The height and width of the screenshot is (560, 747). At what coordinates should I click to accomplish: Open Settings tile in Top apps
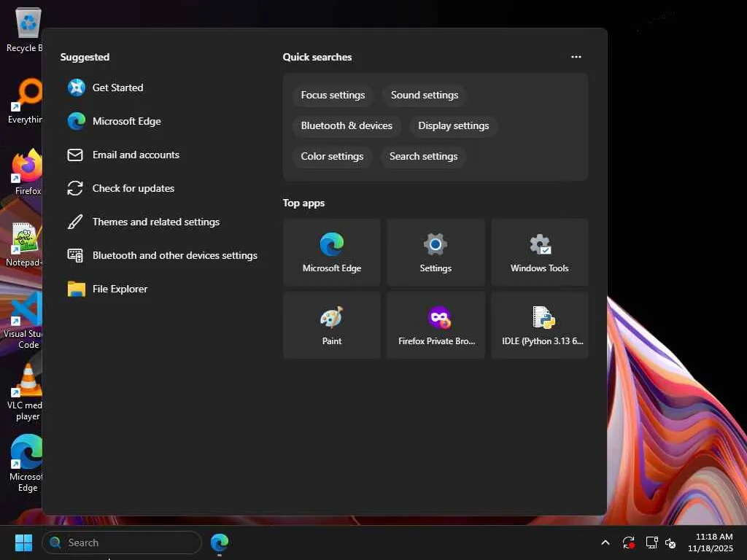(436, 252)
